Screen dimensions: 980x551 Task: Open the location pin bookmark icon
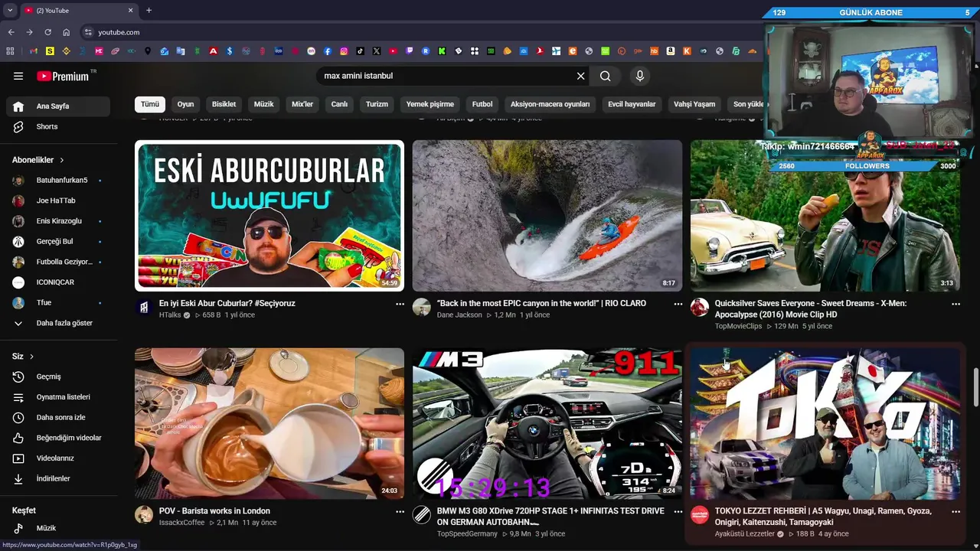point(148,51)
